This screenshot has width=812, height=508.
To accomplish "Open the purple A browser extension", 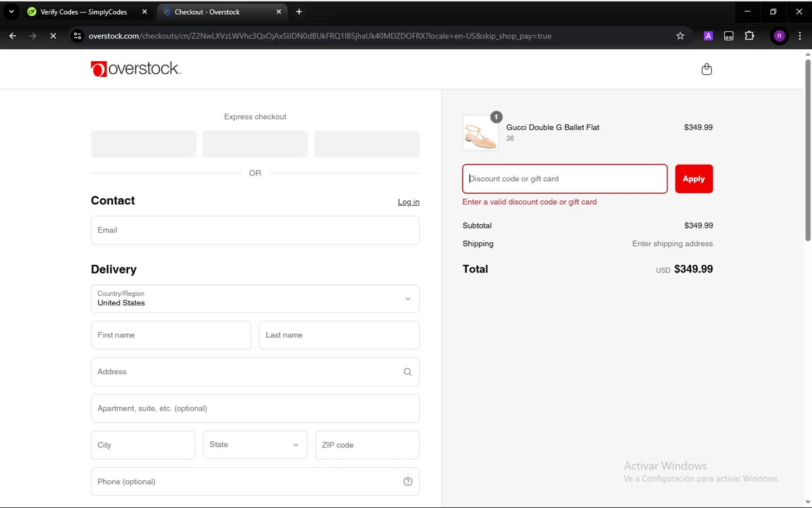I will pyautogui.click(x=708, y=36).
